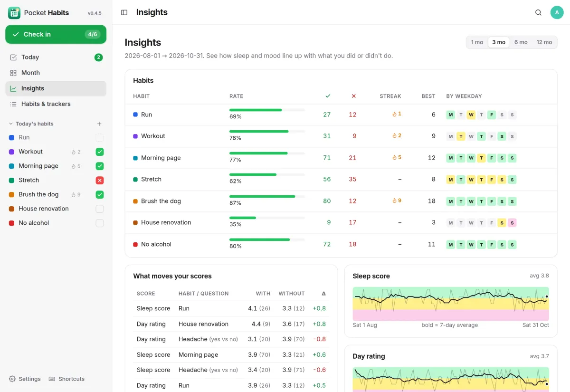
Task: Click the green Check in button
Action: (x=56, y=34)
